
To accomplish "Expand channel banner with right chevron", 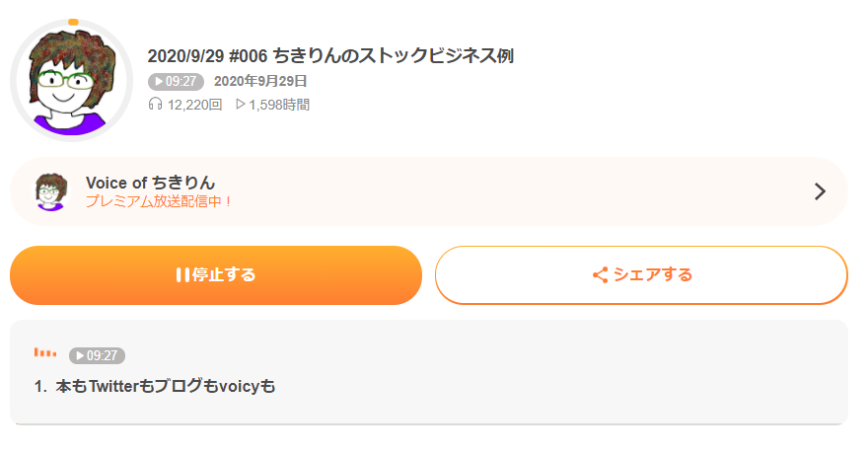I will coord(820,191).
